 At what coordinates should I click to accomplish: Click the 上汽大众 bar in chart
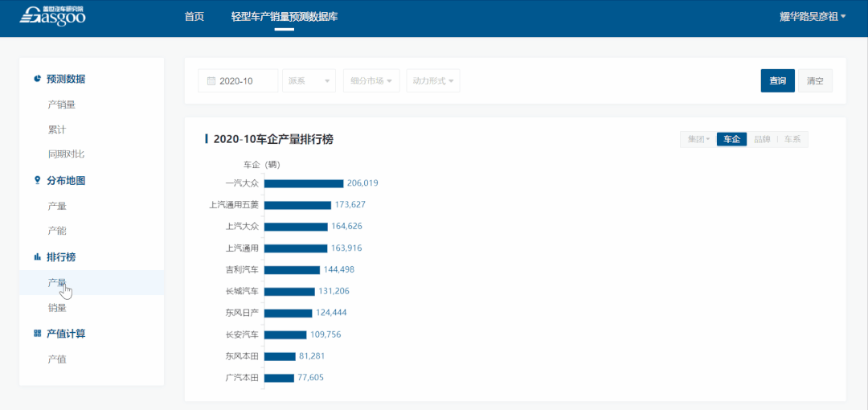pyautogui.click(x=296, y=227)
